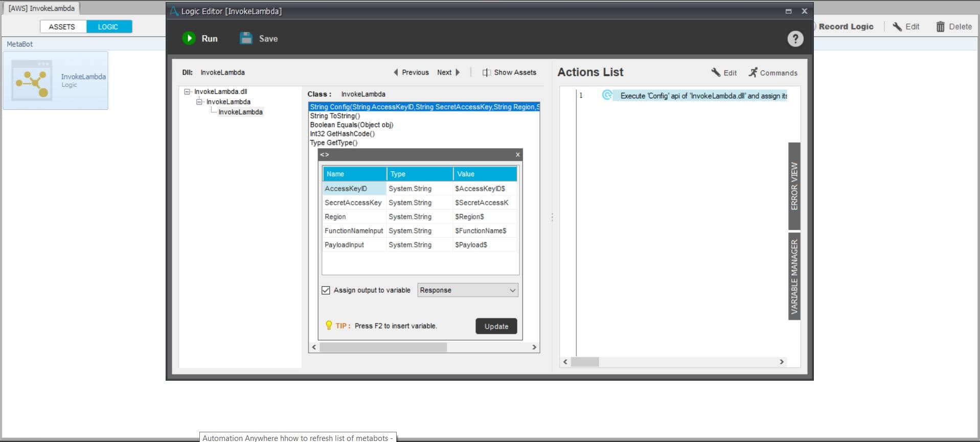Select the String ToString() method

pos(335,116)
